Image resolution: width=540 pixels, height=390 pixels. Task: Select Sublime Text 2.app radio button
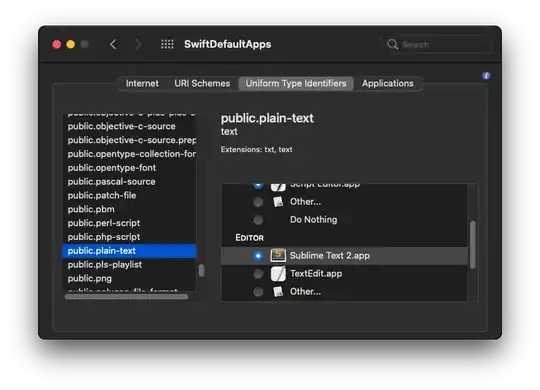[258, 256]
